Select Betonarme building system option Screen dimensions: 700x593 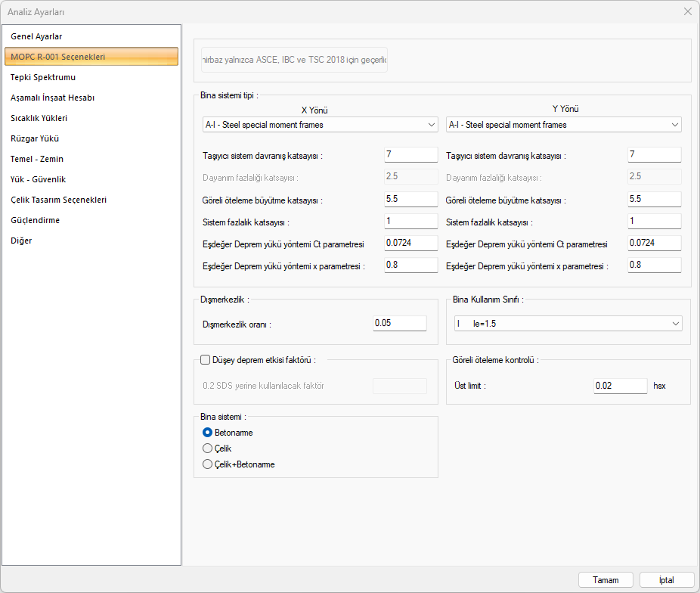(208, 433)
